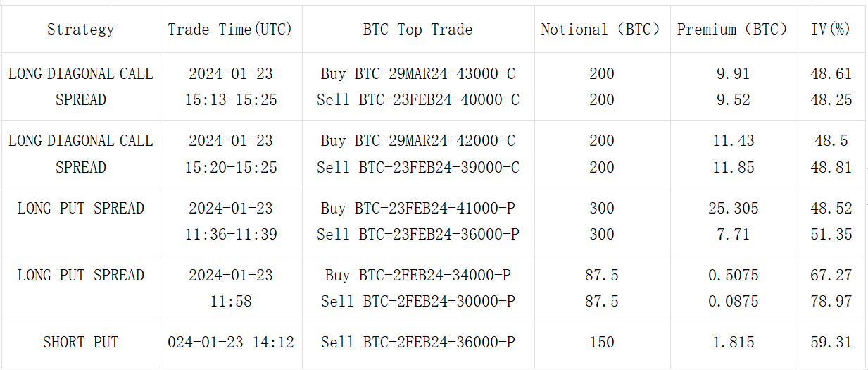Select Sell BTC-2FEB24-30000-P trade
868x370 pixels.
[417, 302]
